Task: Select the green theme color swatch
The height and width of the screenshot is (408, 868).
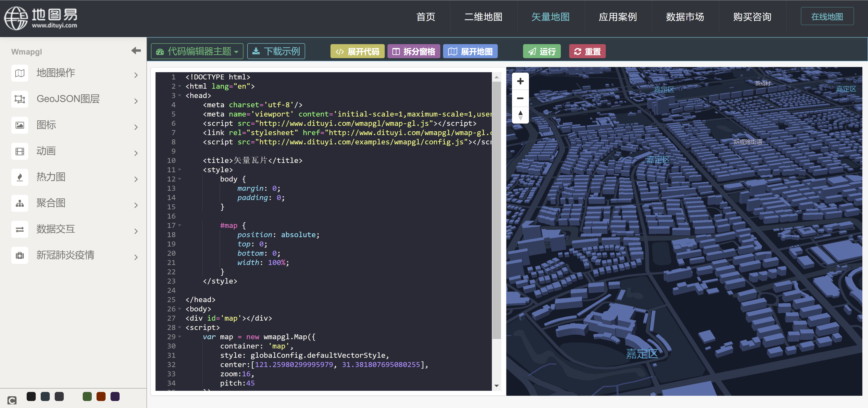Action: tap(87, 396)
